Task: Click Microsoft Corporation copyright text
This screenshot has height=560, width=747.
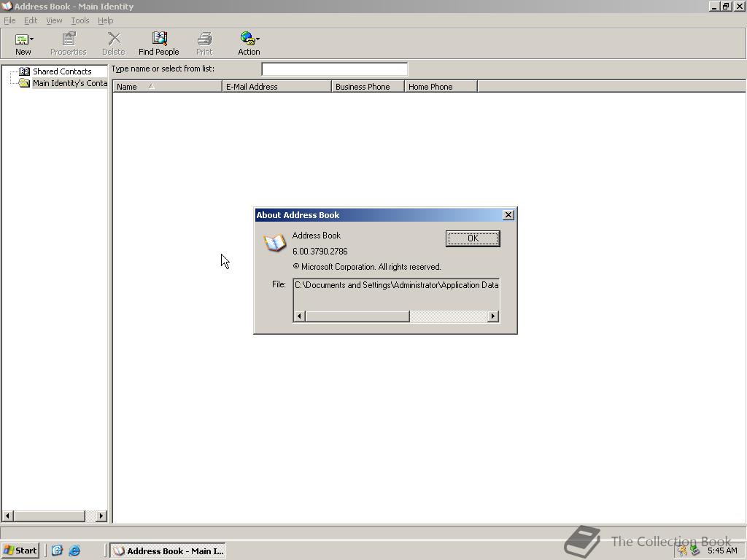Action: click(x=367, y=267)
